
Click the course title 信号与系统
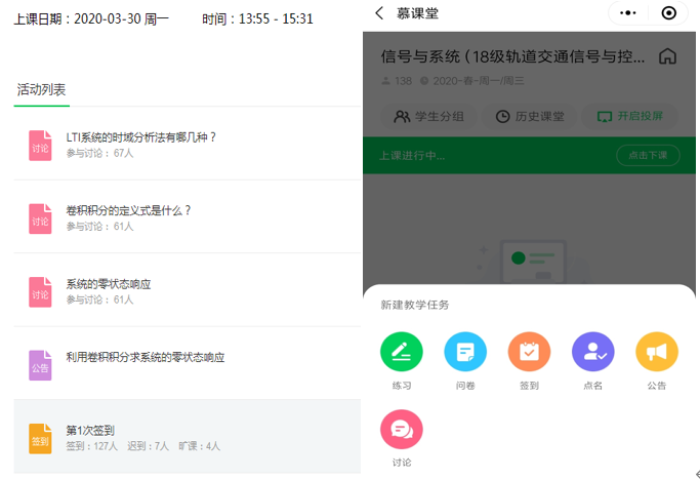[x=512, y=57]
